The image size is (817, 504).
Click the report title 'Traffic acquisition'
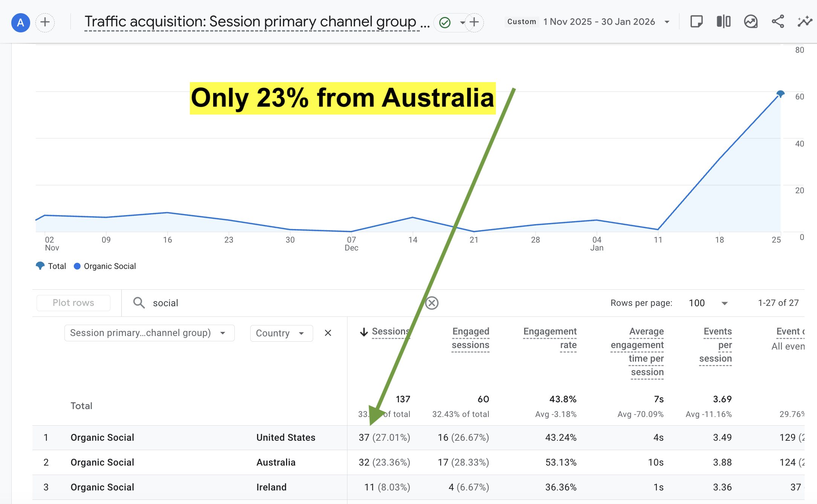[x=257, y=22]
